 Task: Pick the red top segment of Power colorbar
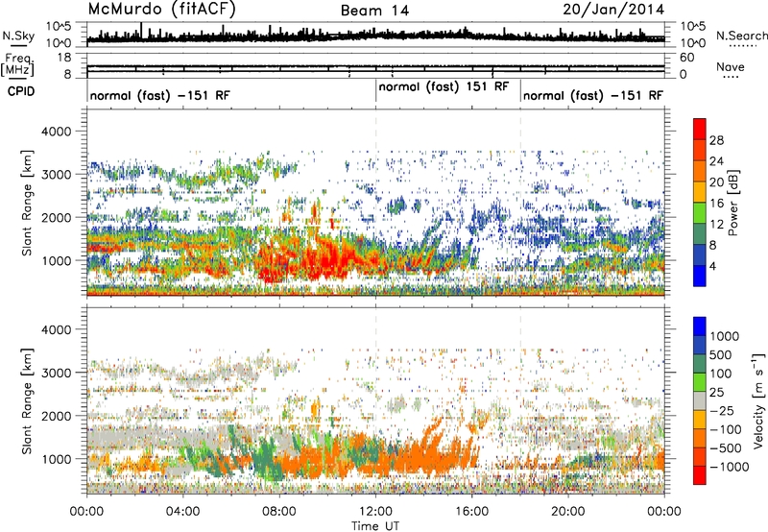[700, 130]
